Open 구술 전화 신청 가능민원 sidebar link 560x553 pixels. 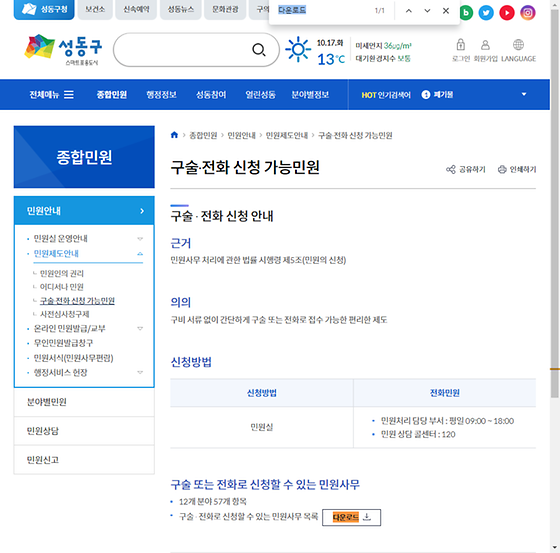(77, 301)
